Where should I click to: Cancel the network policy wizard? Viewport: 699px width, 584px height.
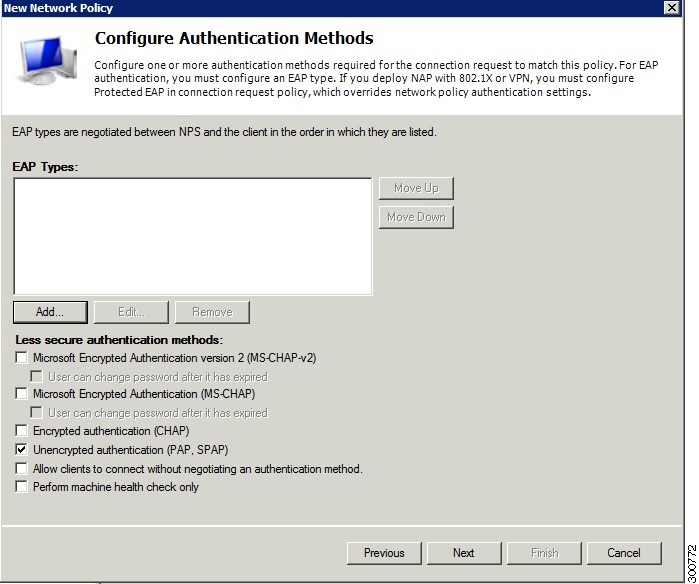tap(624, 553)
